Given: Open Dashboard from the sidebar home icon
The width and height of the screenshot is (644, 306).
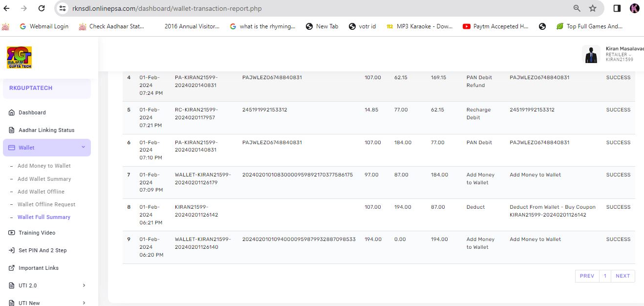Looking at the screenshot, I should point(12,112).
